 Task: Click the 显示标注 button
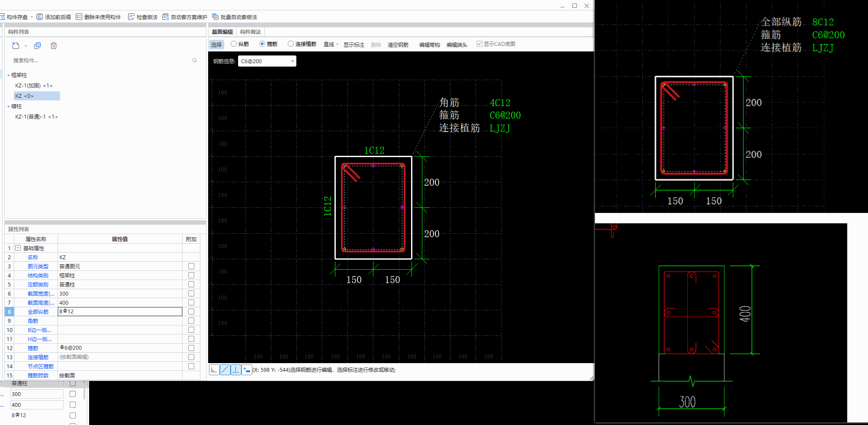[x=354, y=45]
